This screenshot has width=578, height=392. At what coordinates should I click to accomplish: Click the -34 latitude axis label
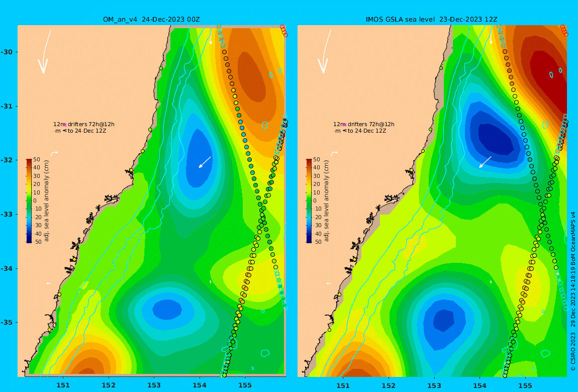coord(6,268)
